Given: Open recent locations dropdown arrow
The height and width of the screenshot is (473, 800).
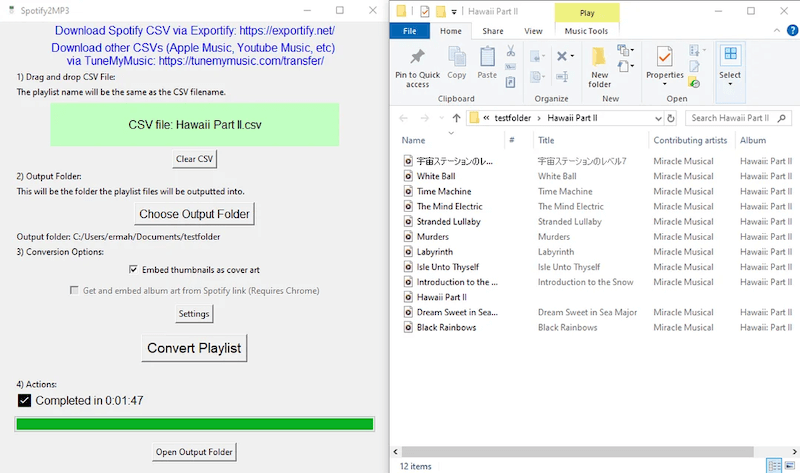Looking at the screenshot, I should (x=441, y=118).
